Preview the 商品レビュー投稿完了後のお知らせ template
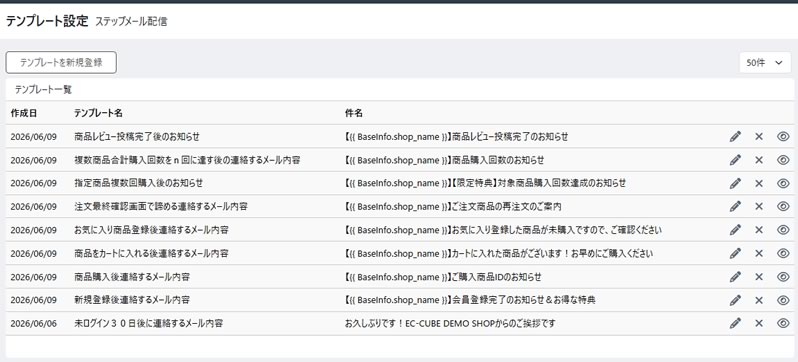Viewport: 798px width, 362px height. tap(783, 136)
